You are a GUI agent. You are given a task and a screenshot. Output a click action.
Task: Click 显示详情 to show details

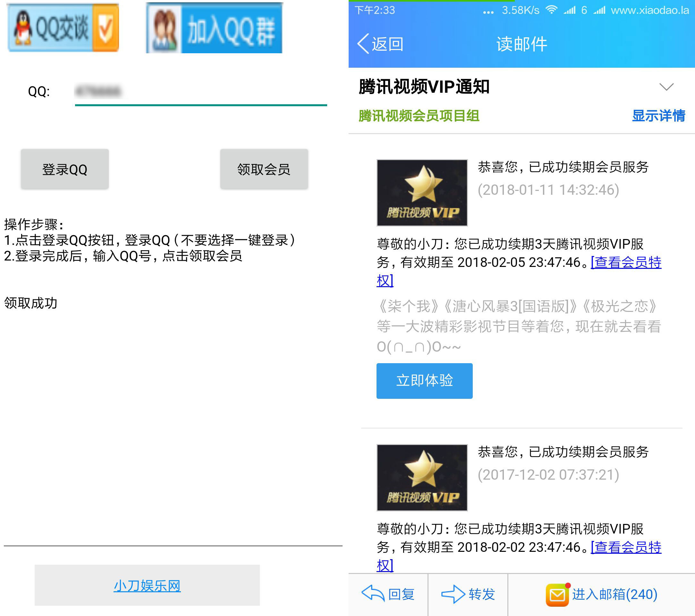pos(659,116)
